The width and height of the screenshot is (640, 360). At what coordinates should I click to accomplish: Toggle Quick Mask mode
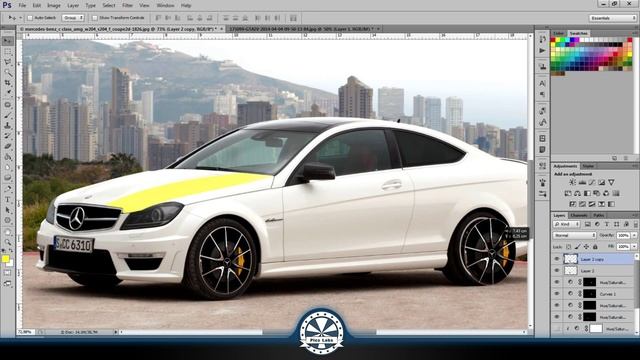coord(8,273)
